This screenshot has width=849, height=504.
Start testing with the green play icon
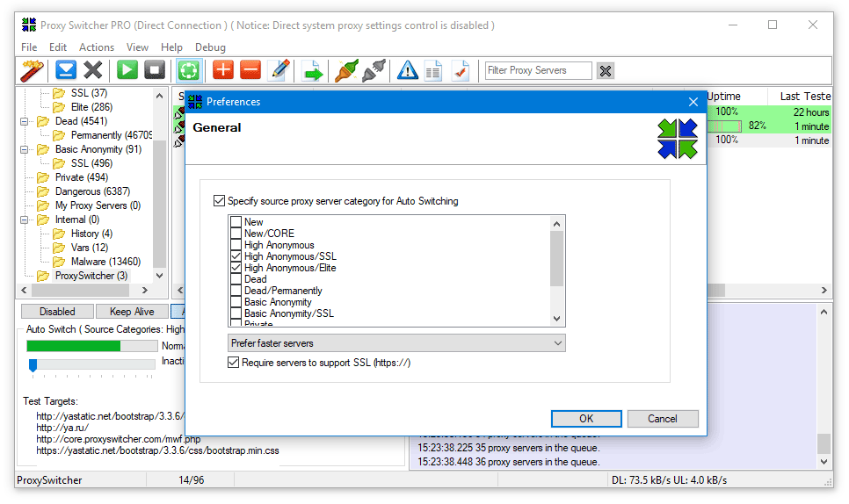click(127, 70)
